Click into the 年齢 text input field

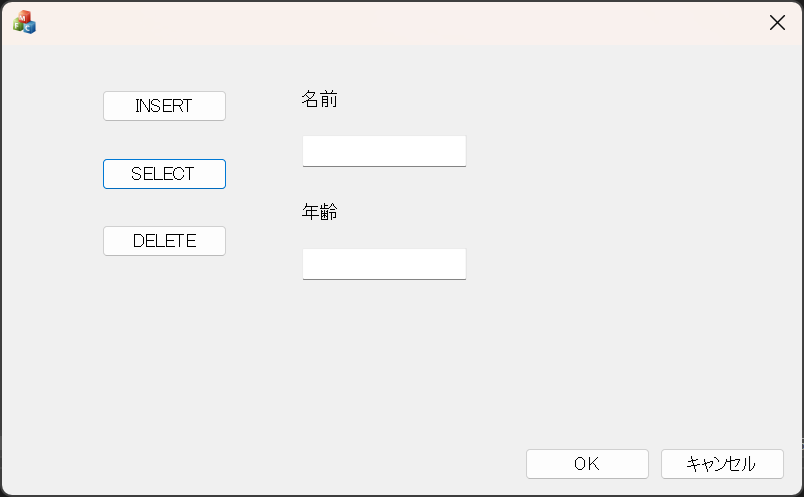click(x=384, y=264)
